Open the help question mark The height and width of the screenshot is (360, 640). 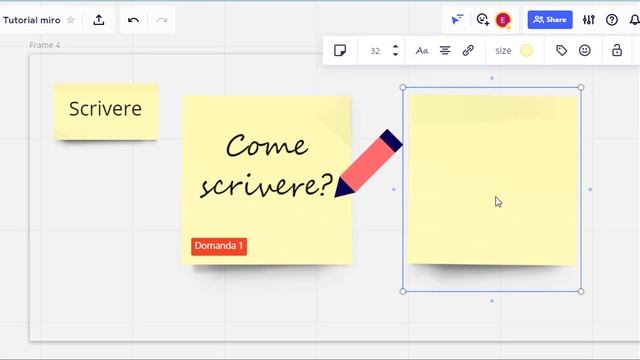tap(612, 20)
